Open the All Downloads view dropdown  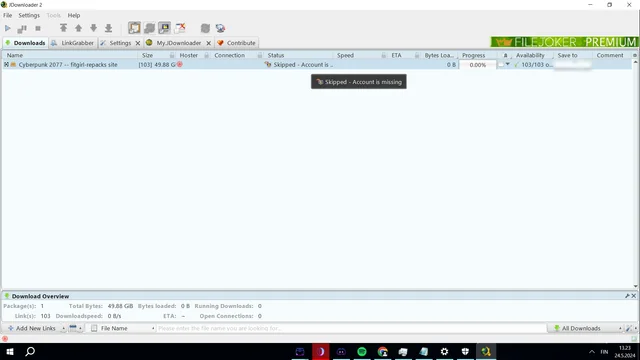(x=584, y=328)
